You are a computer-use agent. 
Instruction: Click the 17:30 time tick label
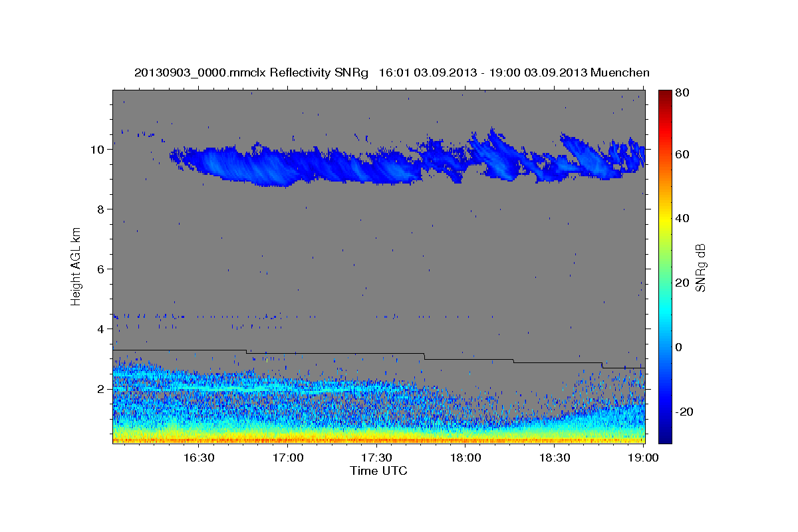point(376,458)
